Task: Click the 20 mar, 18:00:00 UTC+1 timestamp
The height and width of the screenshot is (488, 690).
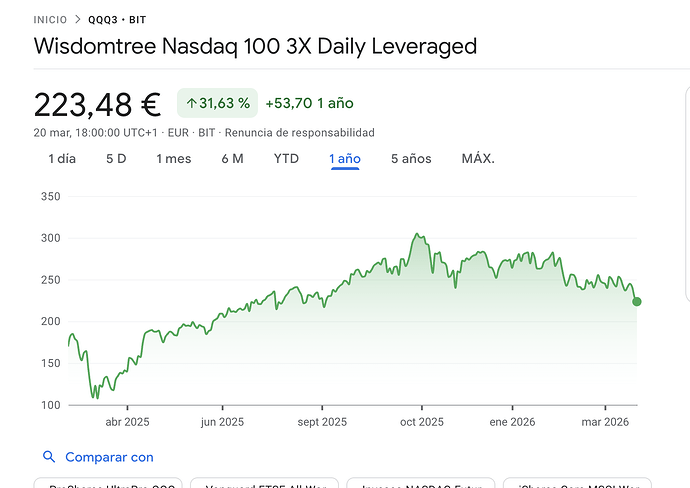Action: [x=95, y=133]
